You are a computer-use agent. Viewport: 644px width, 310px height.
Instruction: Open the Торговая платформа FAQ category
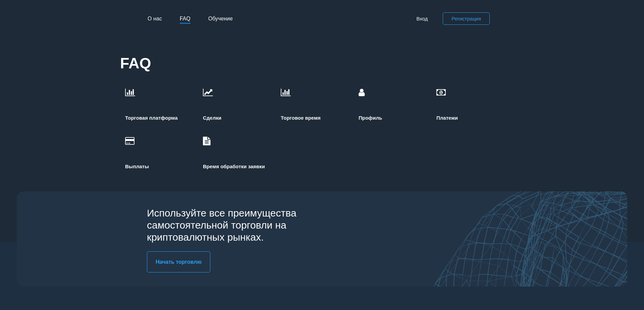151,118
